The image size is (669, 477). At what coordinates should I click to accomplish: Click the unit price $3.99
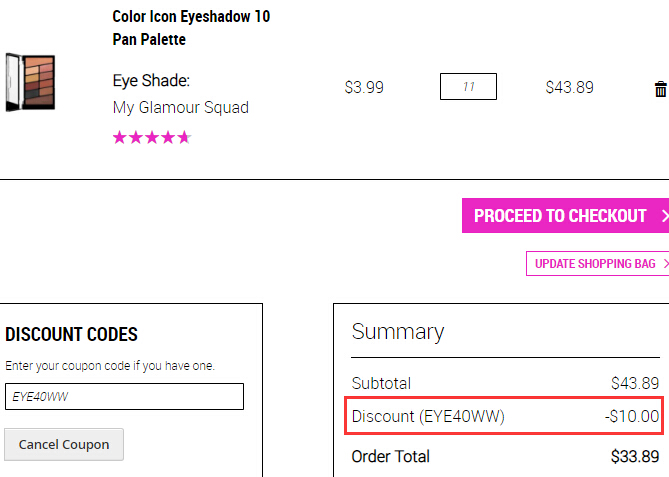[364, 87]
